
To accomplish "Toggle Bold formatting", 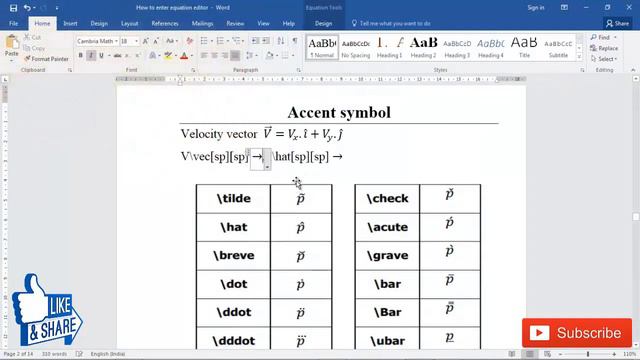I will click(x=81, y=56).
